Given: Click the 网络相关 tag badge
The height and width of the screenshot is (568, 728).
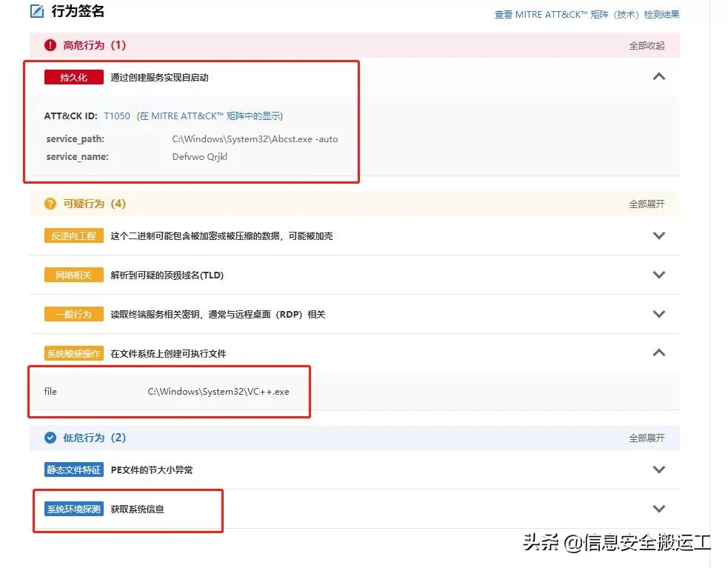Looking at the screenshot, I should (x=73, y=275).
